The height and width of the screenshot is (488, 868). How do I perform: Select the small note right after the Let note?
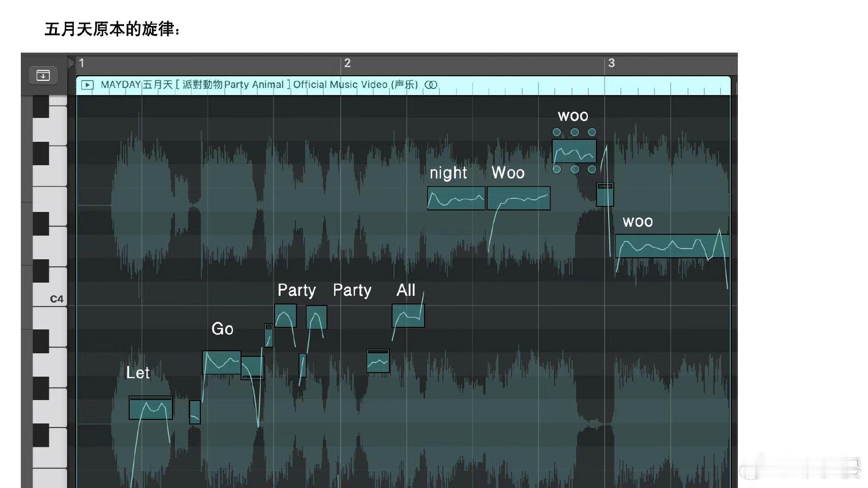pos(195,412)
